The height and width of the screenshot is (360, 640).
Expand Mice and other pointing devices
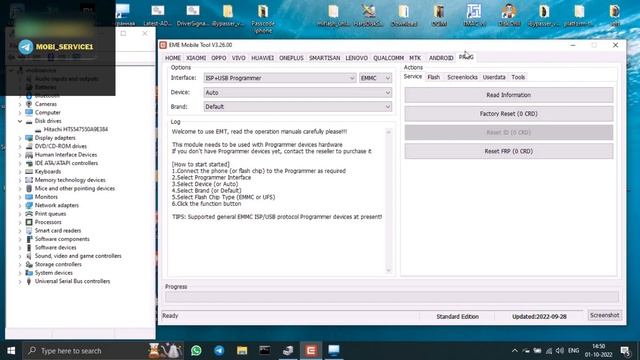(20, 189)
